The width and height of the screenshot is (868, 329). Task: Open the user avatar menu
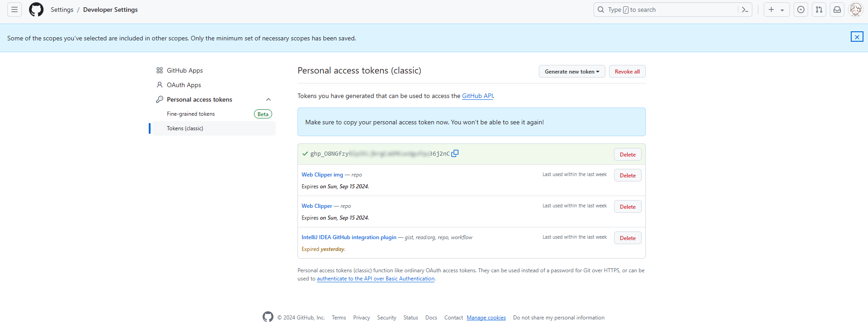tap(855, 10)
